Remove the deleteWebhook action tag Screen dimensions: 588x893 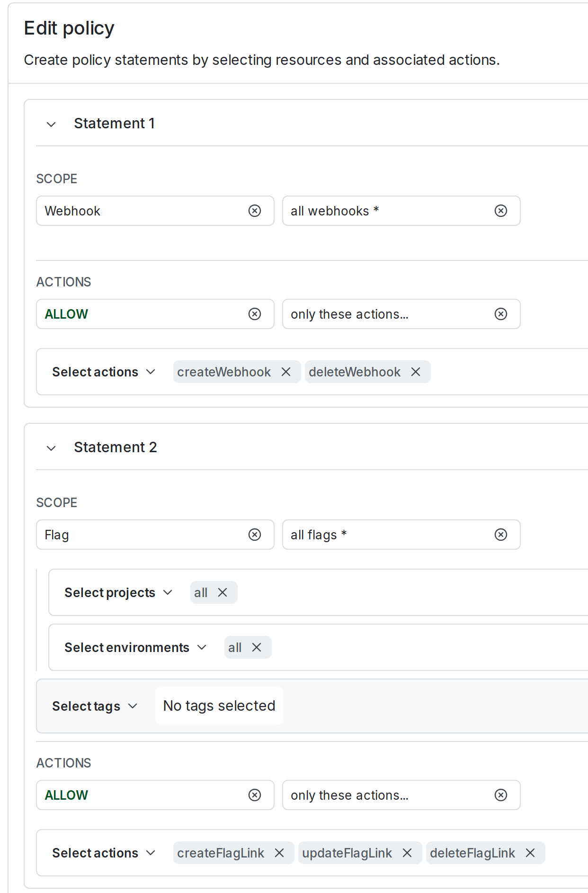[x=416, y=372]
